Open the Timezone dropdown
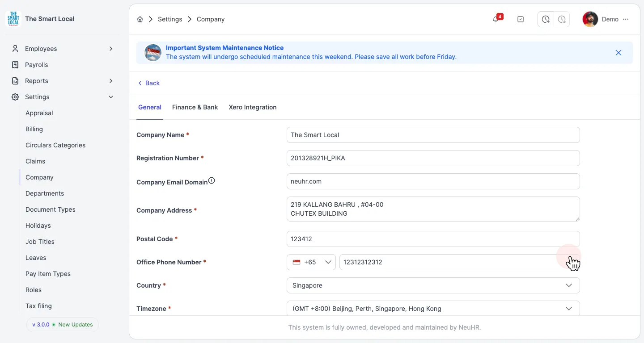 pos(433,309)
